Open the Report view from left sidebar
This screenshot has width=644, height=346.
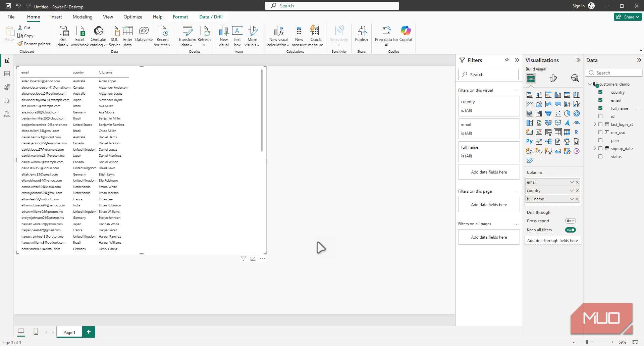click(7, 60)
